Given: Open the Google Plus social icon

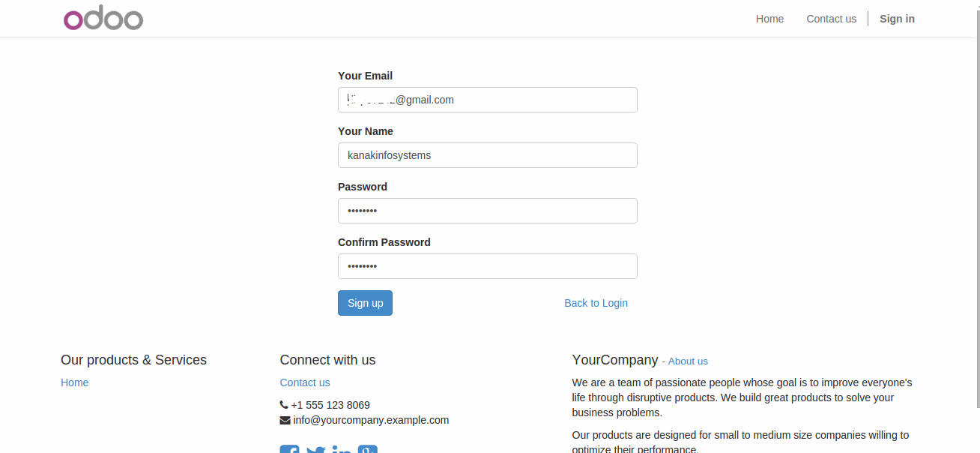Looking at the screenshot, I should (x=368, y=449).
